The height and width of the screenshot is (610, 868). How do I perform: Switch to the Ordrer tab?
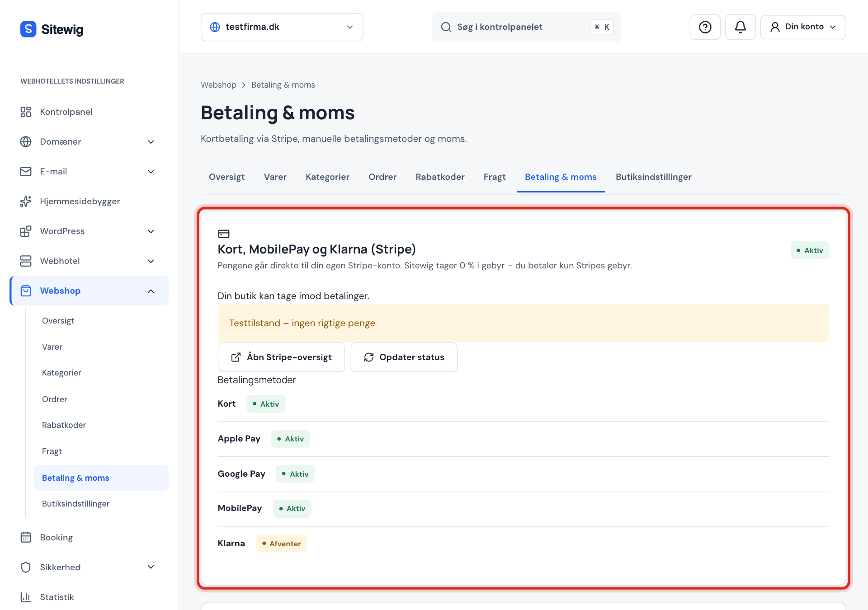tap(382, 177)
